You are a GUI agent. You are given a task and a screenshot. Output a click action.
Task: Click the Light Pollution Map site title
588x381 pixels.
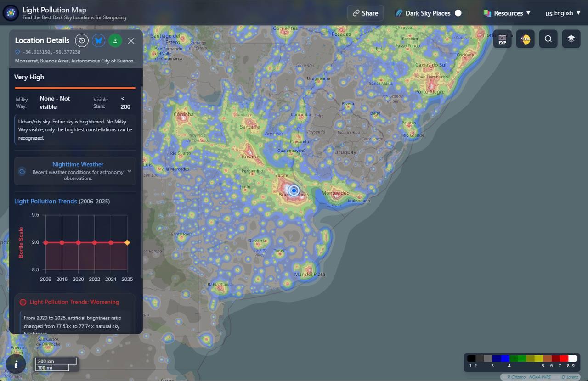54,10
